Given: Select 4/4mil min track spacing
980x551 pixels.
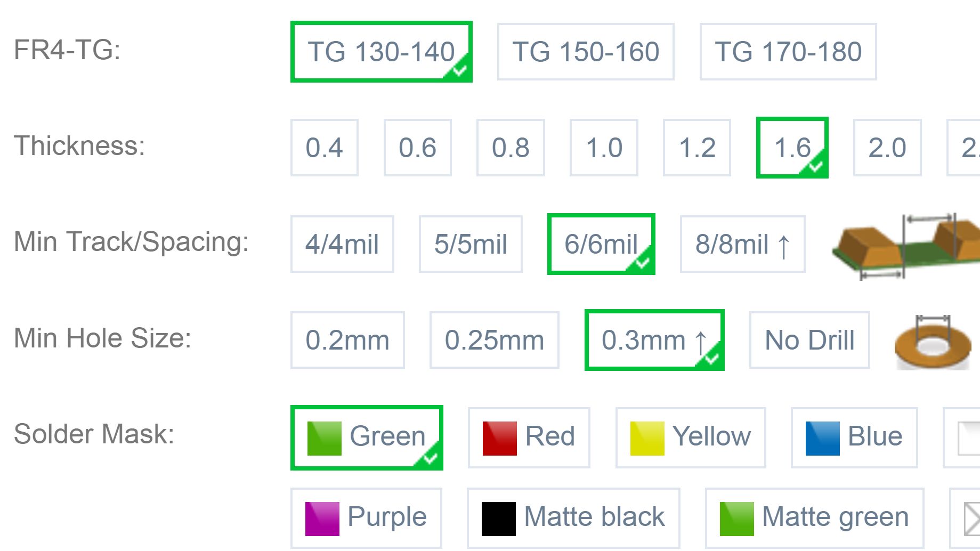Looking at the screenshot, I should pos(342,244).
